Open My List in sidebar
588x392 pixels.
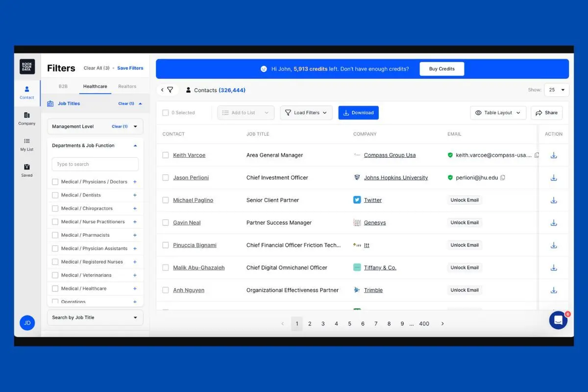click(27, 144)
